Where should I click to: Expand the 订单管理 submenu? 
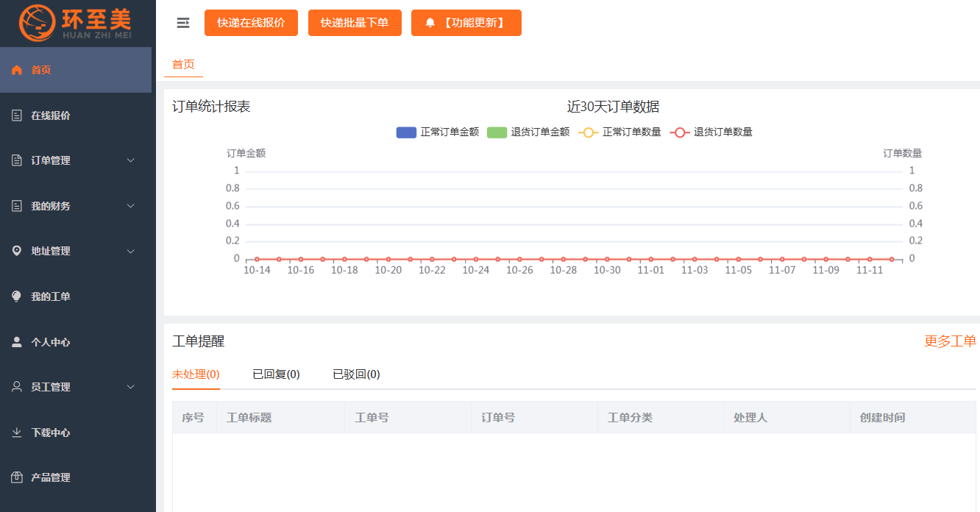(131, 160)
